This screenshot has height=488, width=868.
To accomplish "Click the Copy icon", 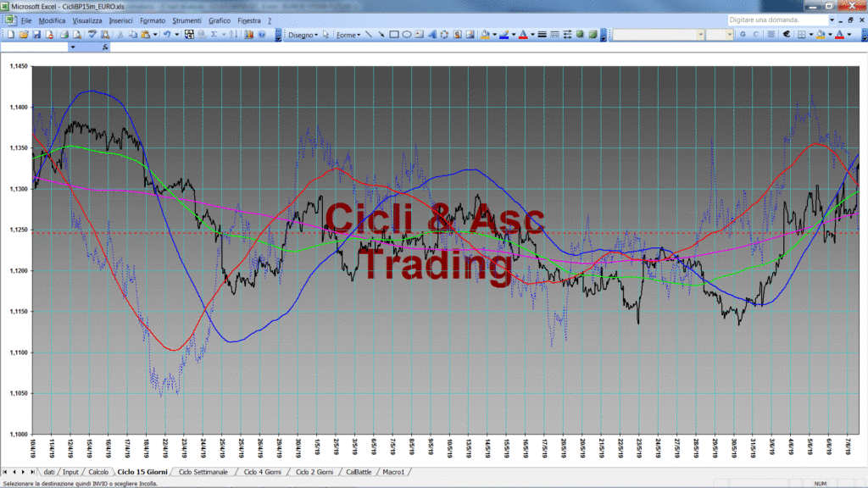I will click(133, 35).
